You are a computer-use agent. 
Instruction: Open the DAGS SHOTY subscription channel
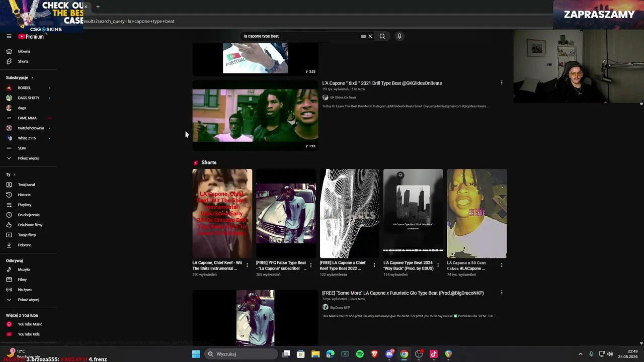tap(28, 98)
